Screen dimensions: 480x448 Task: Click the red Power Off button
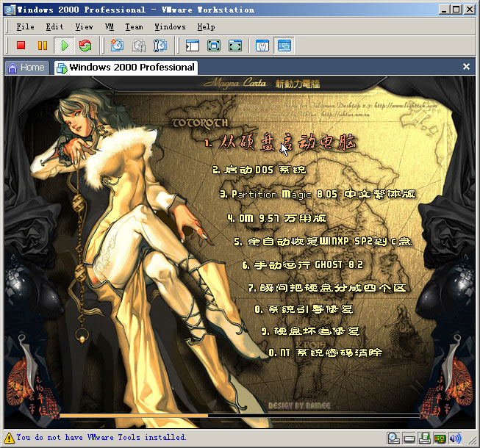coord(21,46)
